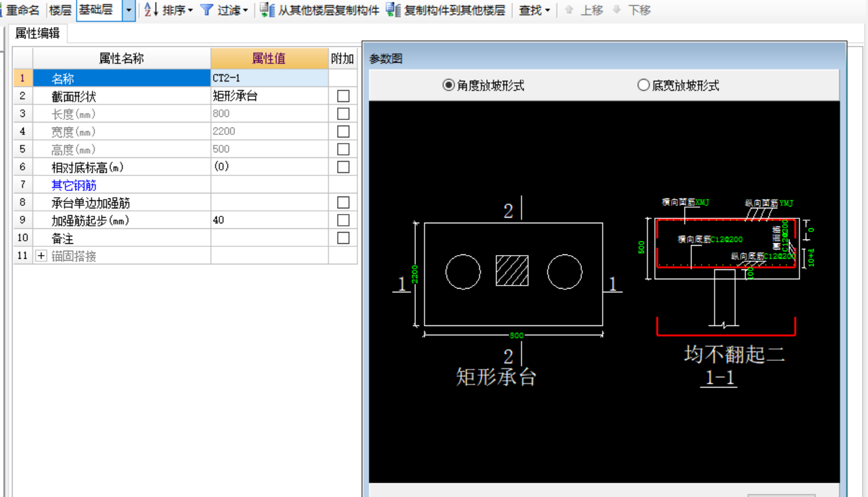Tick the 加强筋起步 row checkbox
The image size is (868, 497).
tap(343, 220)
